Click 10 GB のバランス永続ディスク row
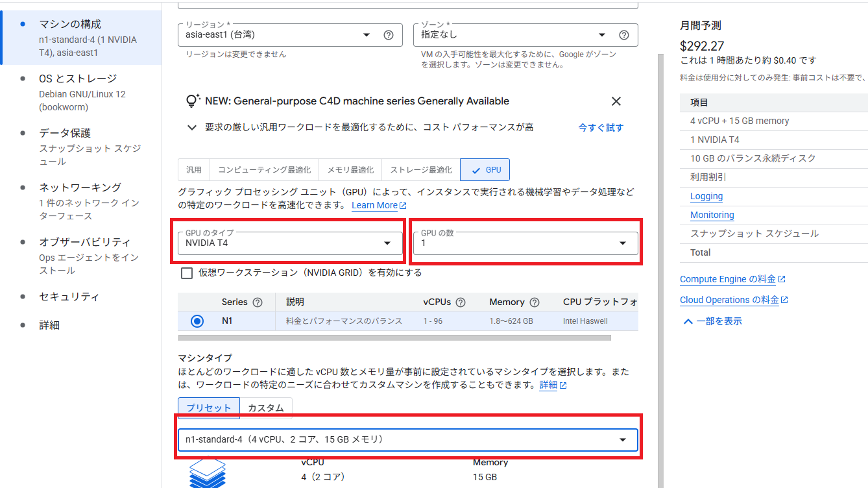The width and height of the screenshot is (868, 488). (774, 158)
